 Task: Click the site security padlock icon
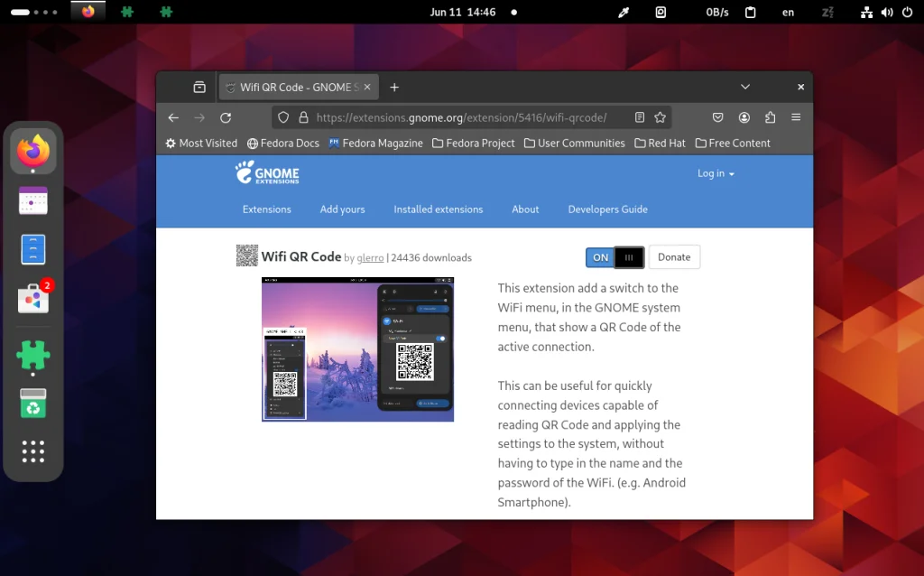[303, 117]
